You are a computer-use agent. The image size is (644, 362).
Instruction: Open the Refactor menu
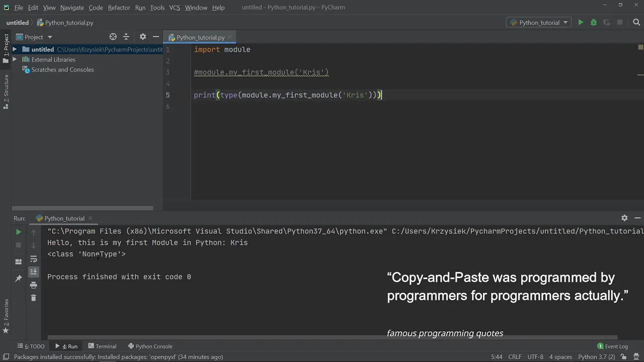point(119,8)
